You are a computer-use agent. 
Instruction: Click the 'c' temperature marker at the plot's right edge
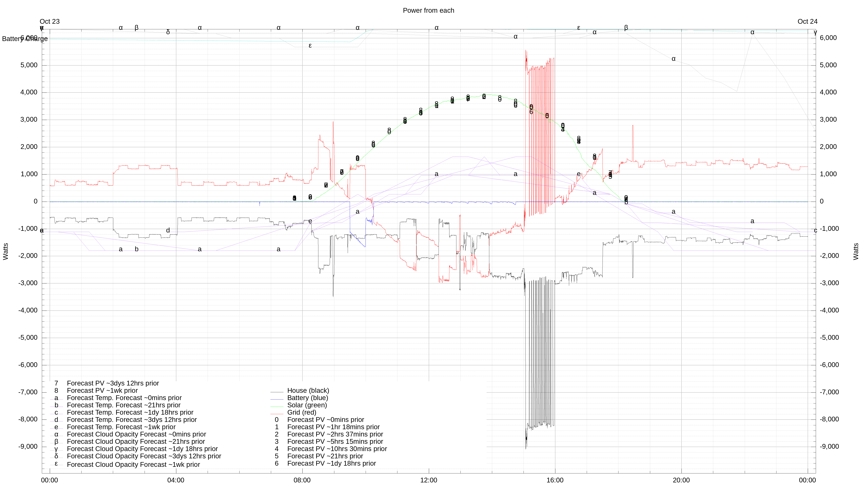(x=815, y=231)
